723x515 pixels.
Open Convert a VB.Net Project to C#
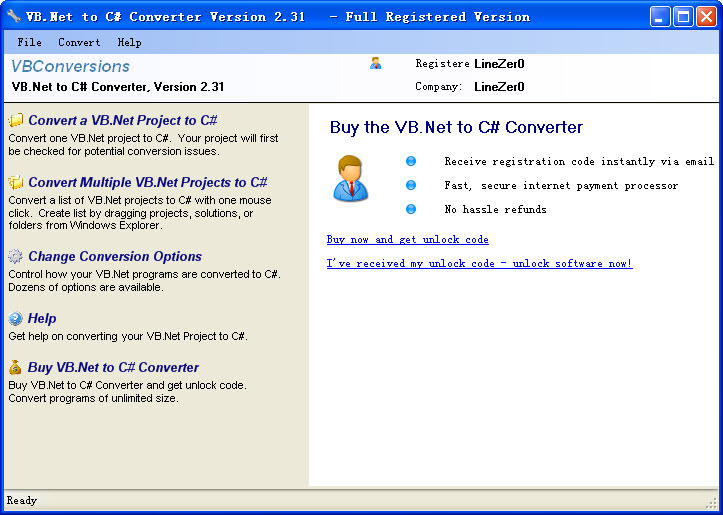(123, 120)
